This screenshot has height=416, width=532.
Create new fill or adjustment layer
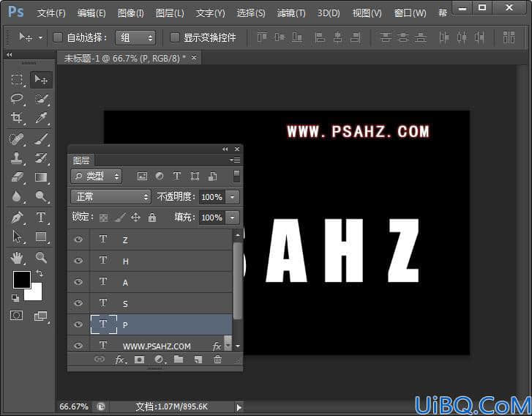[x=159, y=360]
